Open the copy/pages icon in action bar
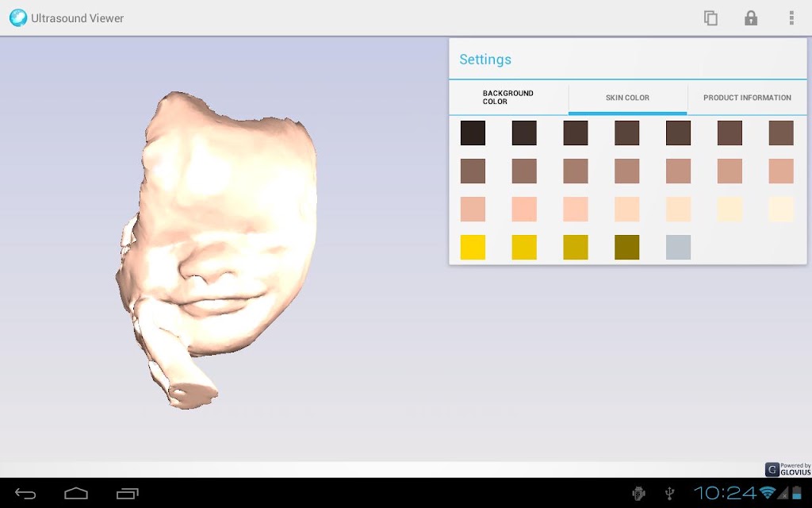This screenshot has height=508, width=812. click(710, 18)
